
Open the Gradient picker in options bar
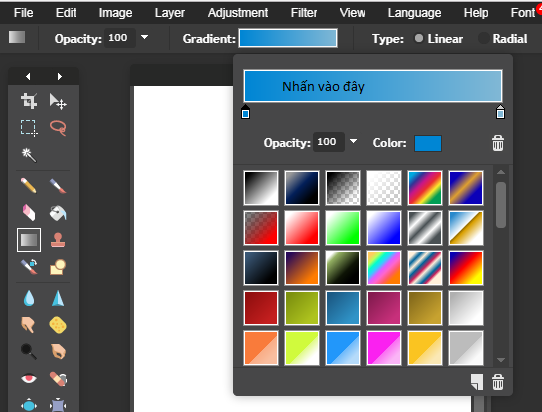pyautogui.click(x=288, y=38)
